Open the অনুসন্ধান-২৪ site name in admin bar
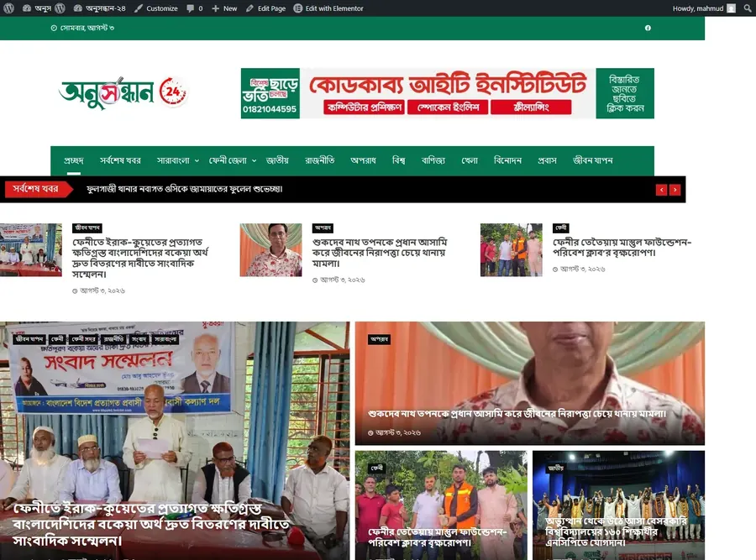Viewport: 756px width, 560px height. point(100,8)
